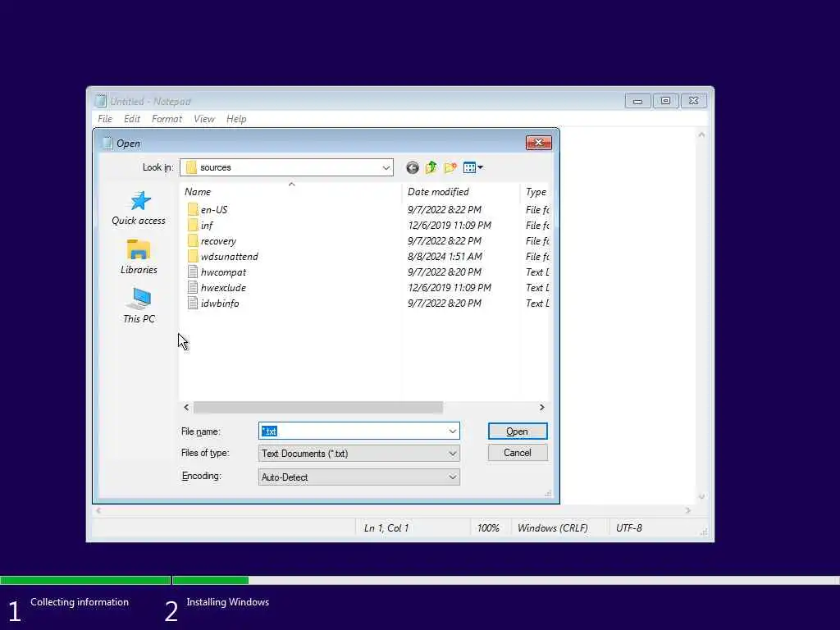Click horizontal scrollbar right arrow in file list

point(542,408)
